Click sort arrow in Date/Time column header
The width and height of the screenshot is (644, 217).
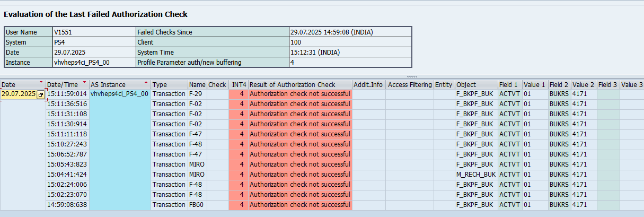tap(85, 83)
